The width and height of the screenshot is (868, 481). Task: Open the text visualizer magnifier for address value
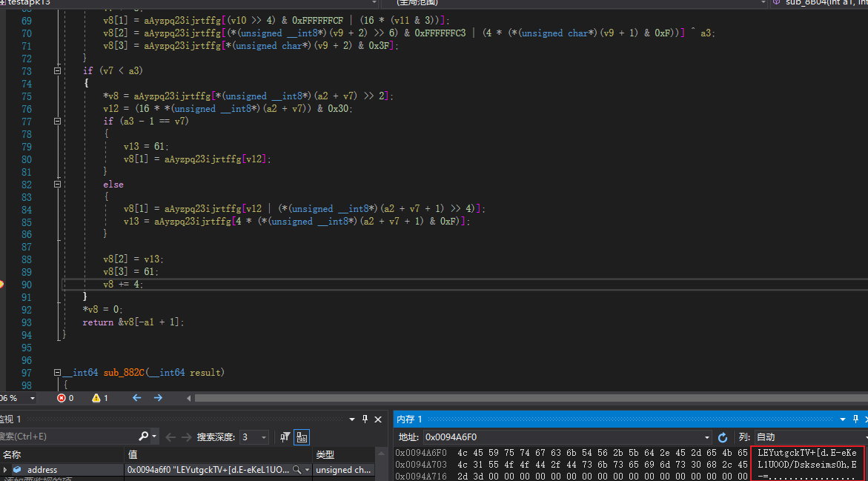[x=297, y=469]
